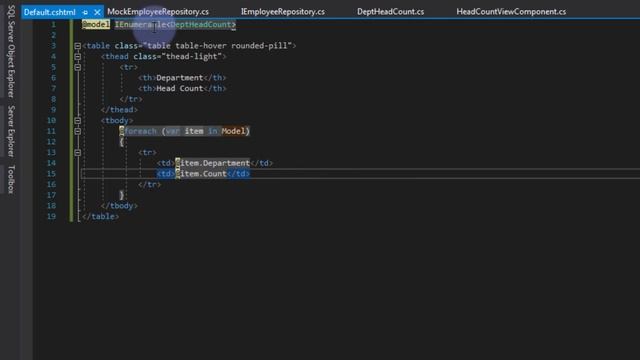Open the Toolbox side panel
Viewport: 640px width, 360px height.
(x=11, y=179)
